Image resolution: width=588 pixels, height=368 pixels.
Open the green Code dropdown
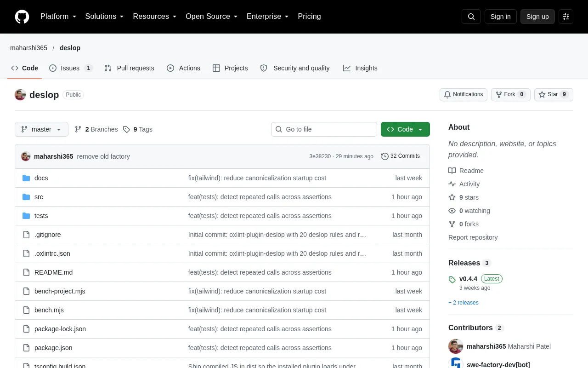click(405, 129)
